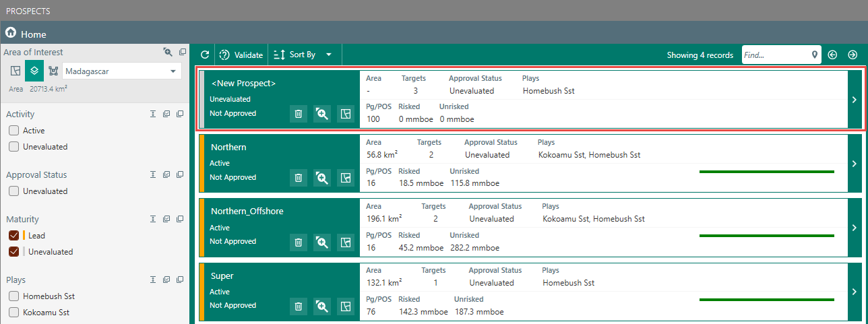Enable Unevaluated under Activity

click(13, 146)
